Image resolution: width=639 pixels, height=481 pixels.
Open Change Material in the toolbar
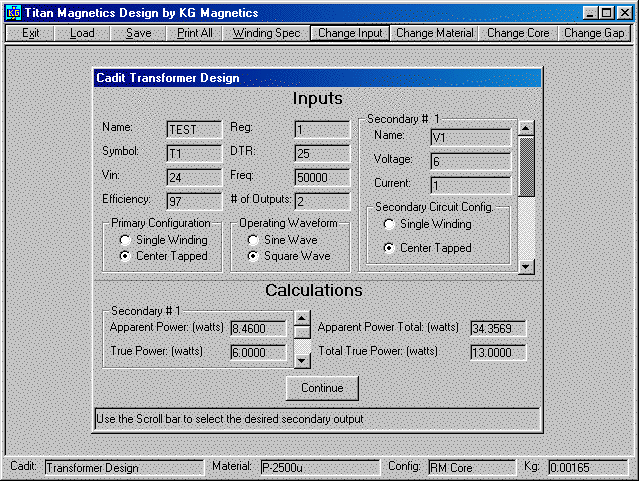pyautogui.click(x=434, y=33)
